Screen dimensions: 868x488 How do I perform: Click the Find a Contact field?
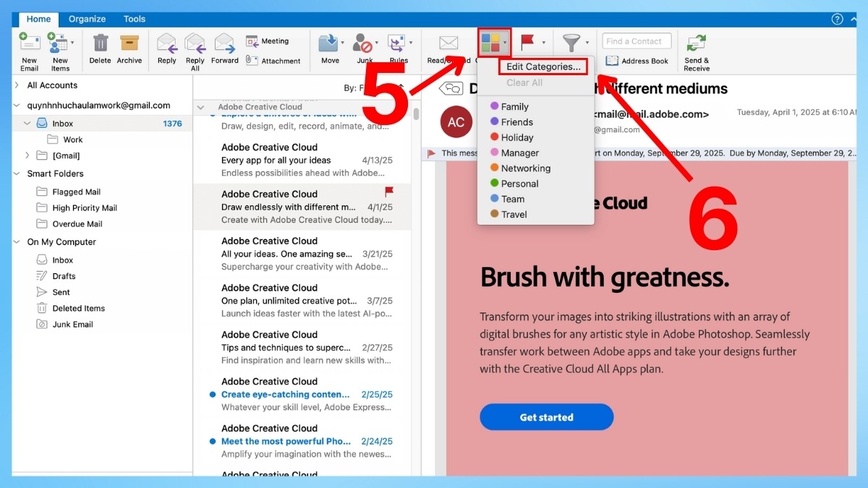coord(637,41)
